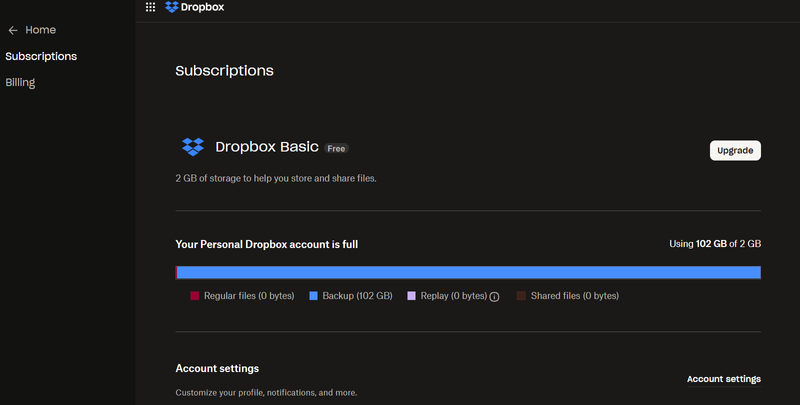Click the Dropbox Basic plan logo

(192, 147)
